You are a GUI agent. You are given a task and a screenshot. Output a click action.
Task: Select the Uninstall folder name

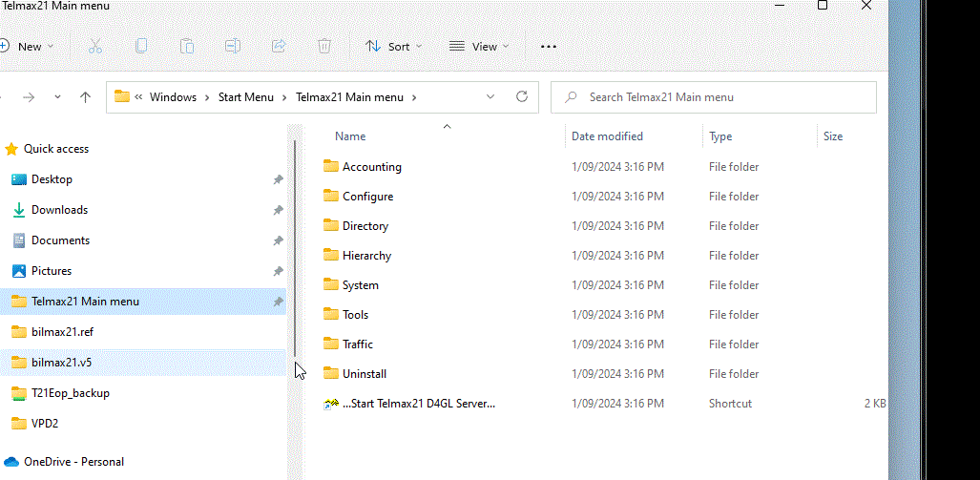pyautogui.click(x=365, y=374)
